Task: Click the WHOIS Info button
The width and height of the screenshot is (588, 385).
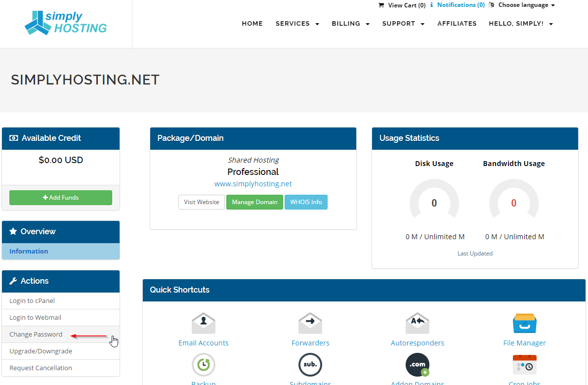Action: pos(306,202)
